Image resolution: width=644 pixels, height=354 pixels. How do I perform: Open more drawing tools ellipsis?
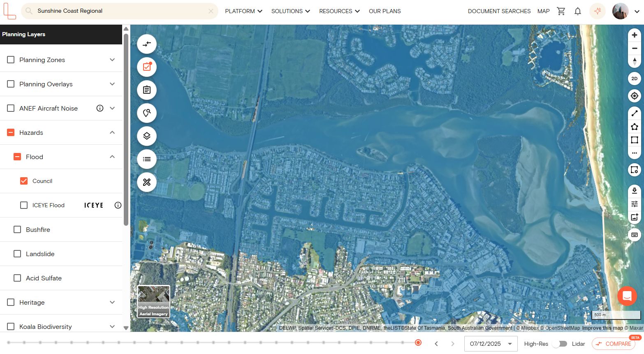point(635,153)
